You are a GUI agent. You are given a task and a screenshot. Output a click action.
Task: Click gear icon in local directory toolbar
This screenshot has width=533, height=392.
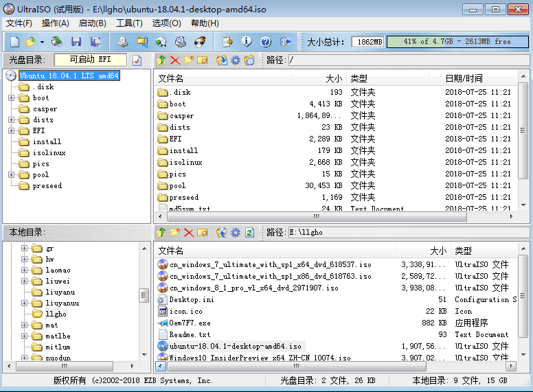coord(235,233)
